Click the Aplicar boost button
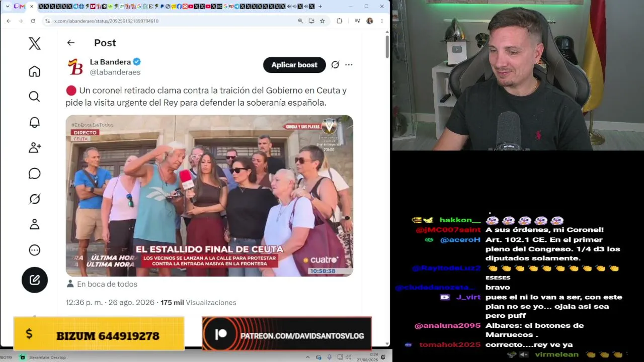644x362 pixels. [294, 65]
